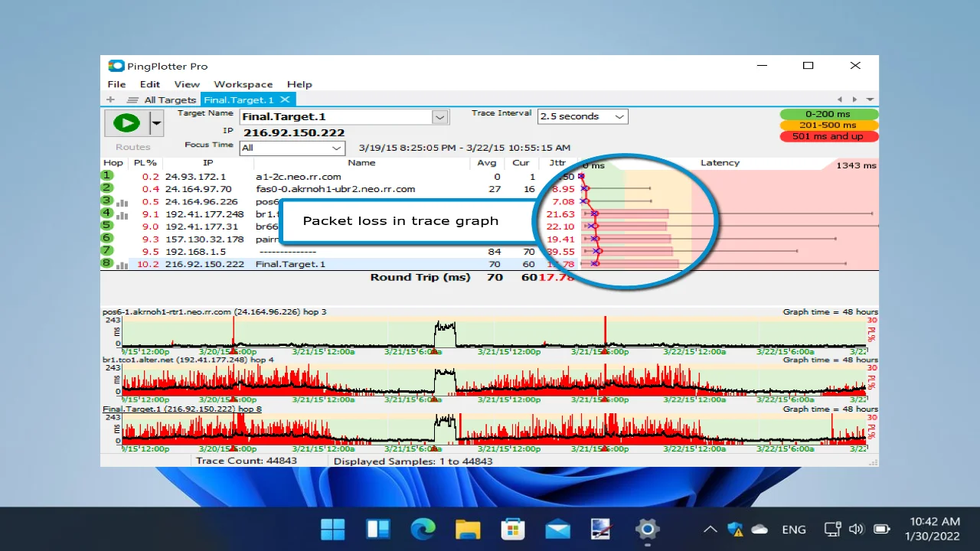Click the orange 201-500 ms legend swatch
Image resolution: width=980 pixels, height=551 pixels.
click(x=829, y=126)
